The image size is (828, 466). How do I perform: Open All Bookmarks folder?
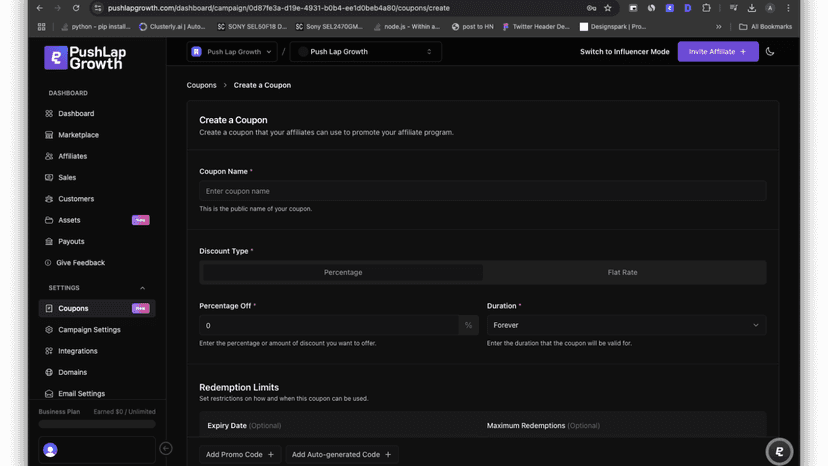click(x=766, y=26)
